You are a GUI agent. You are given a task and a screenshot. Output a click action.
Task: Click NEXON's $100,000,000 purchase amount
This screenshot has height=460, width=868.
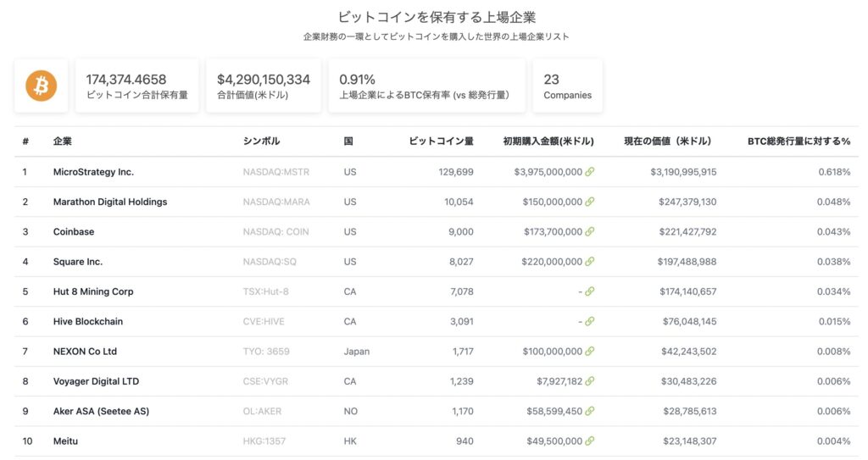pyautogui.click(x=553, y=352)
